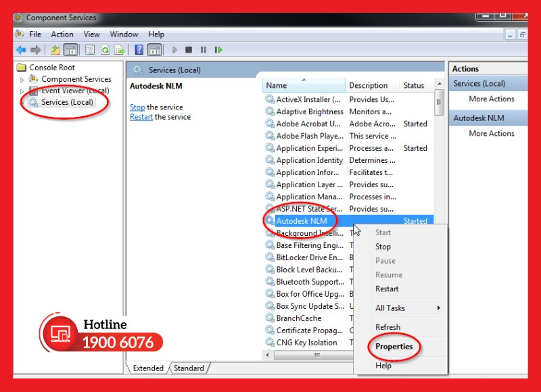This screenshot has height=392, width=541.
Task: Click the Show/Hide Console Tree toolbar icon
Action: [x=71, y=50]
